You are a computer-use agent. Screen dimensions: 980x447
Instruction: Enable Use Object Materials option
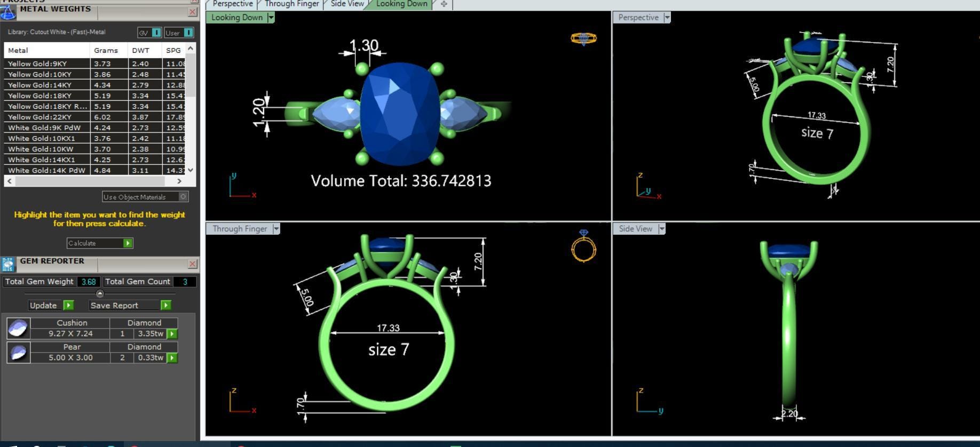(183, 197)
